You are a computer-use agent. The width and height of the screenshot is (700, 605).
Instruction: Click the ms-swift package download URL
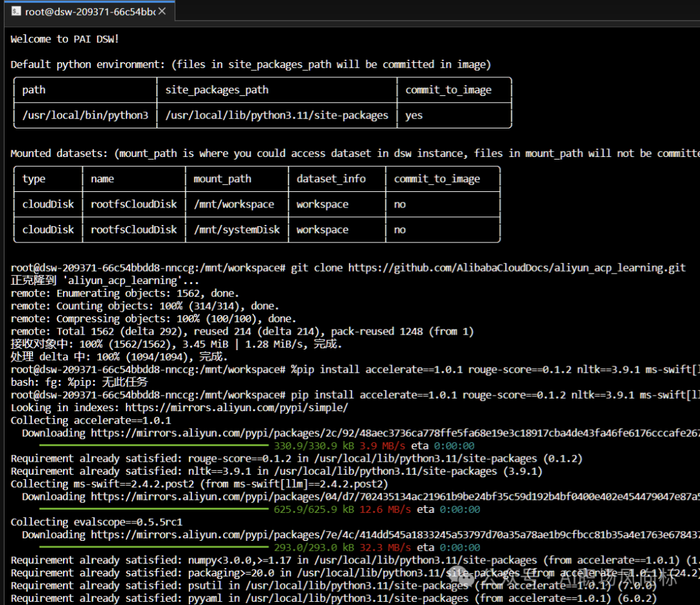click(x=395, y=497)
